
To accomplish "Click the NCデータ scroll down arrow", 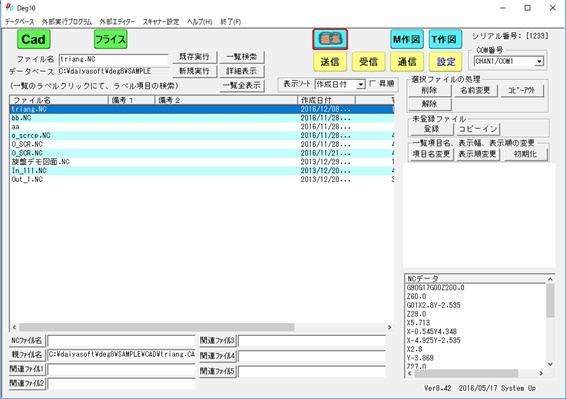I will [550, 364].
